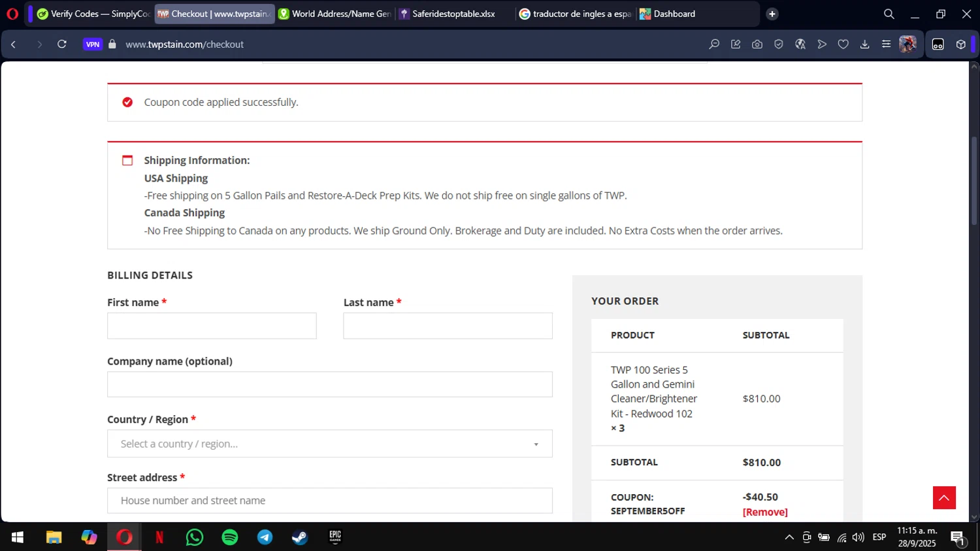Go back to the previous page

click(13, 44)
